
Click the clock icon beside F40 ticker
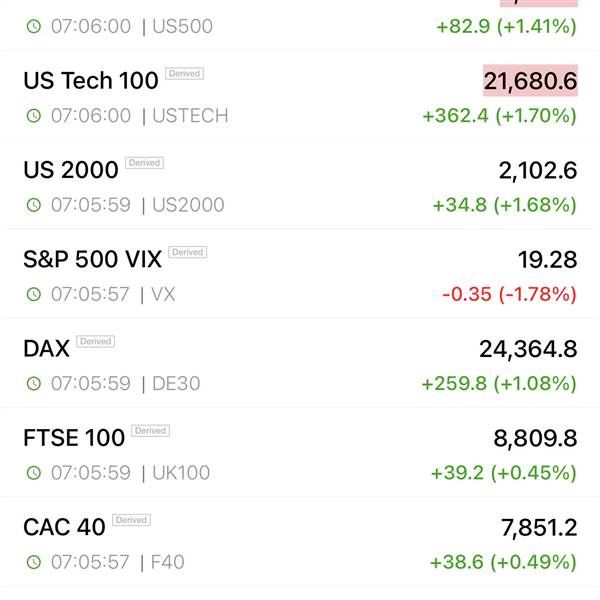[x=34, y=562]
